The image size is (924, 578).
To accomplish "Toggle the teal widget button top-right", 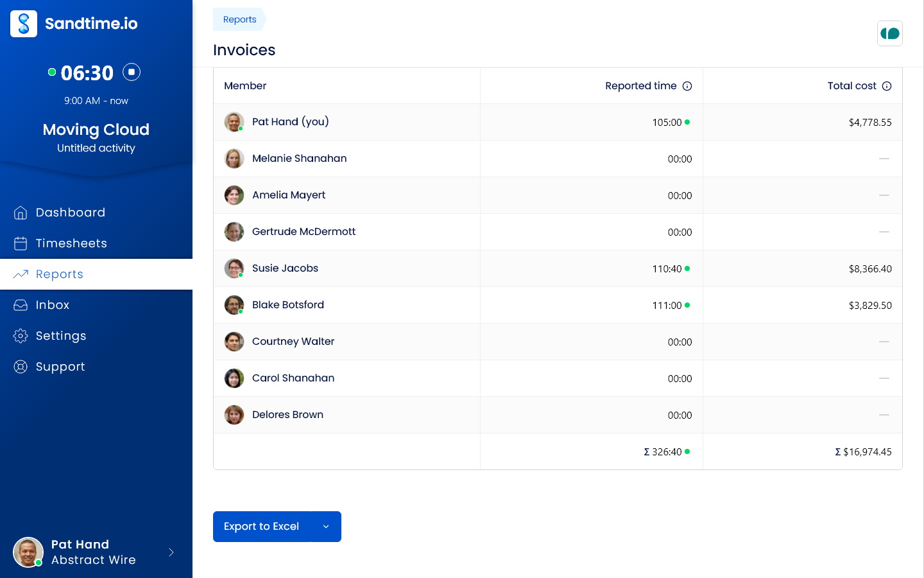I will (x=890, y=33).
